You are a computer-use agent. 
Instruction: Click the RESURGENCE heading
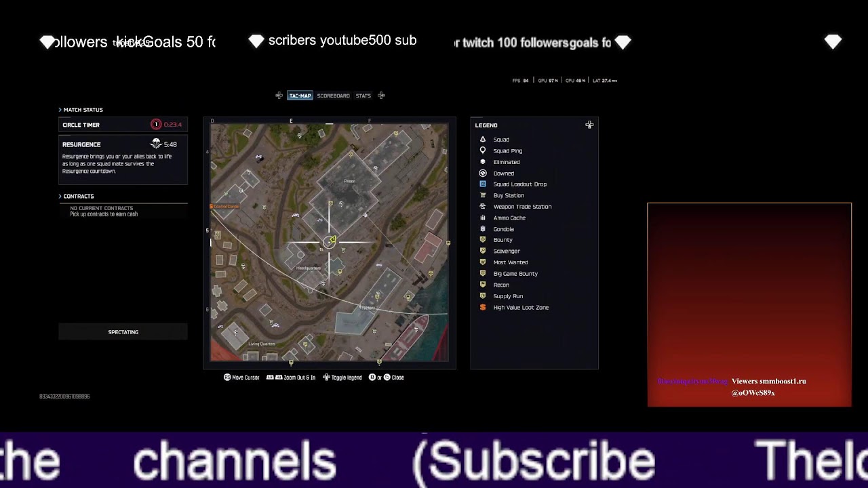(x=81, y=144)
